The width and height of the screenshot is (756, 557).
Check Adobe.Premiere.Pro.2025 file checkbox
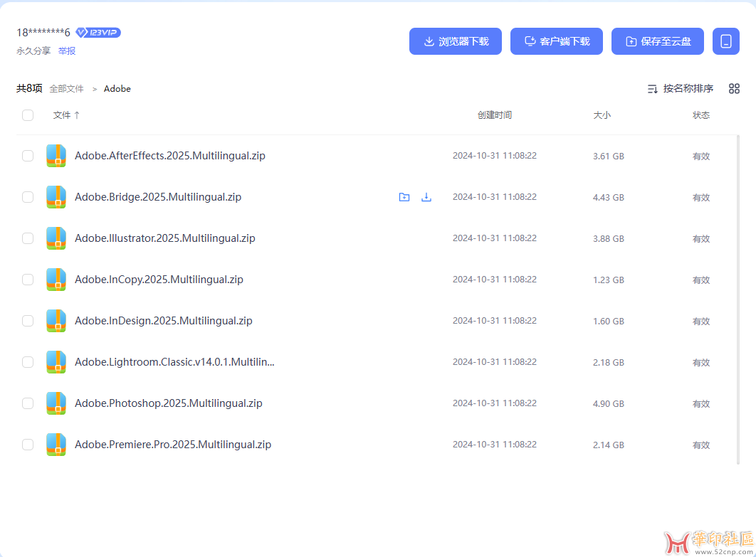[28, 445]
